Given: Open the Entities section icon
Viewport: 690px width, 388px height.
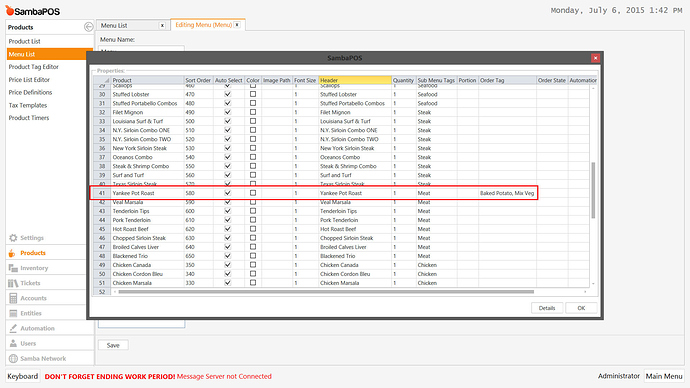Looking at the screenshot, I should tap(13, 313).
